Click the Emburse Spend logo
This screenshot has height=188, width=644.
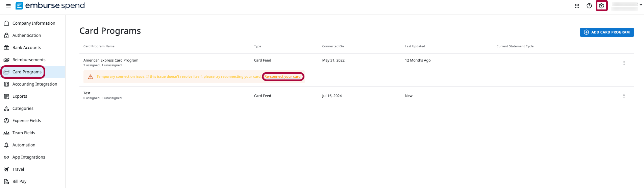(50, 6)
